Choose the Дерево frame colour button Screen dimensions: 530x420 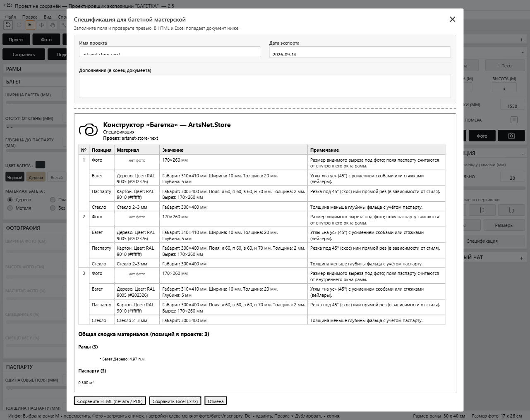pos(36,177)
